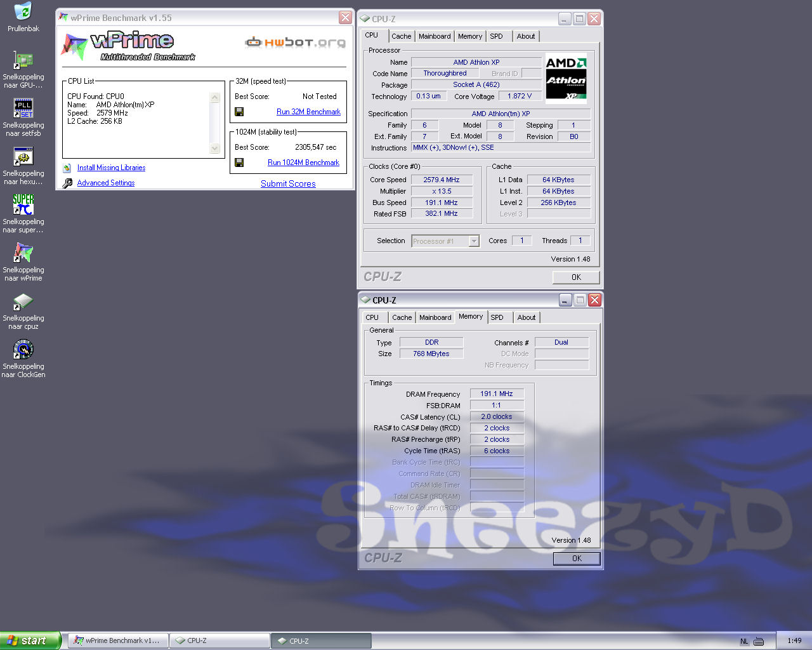Select Cache tab in lower CPU-Z window
Image resolution: width=812 pixels, height=650 pixels.
402,317
